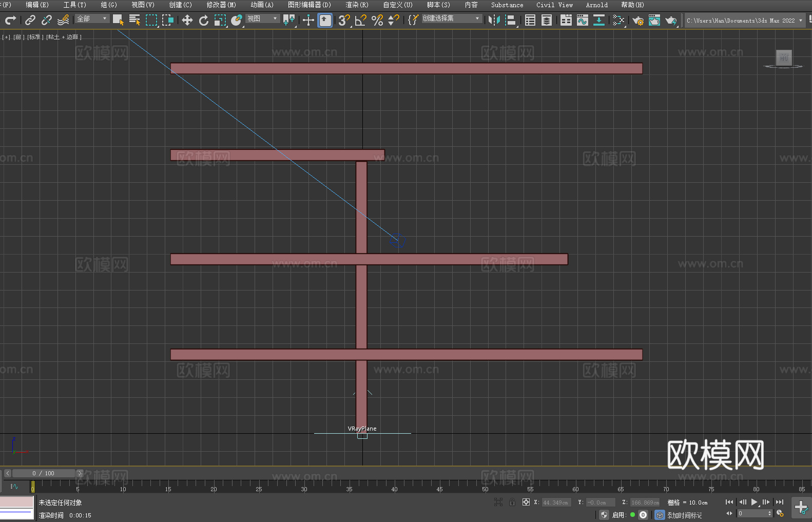Image resolution: width=812 pixels, height=522 pixels.
Task: Click the Align tool icon
Action: pos(511,20)
